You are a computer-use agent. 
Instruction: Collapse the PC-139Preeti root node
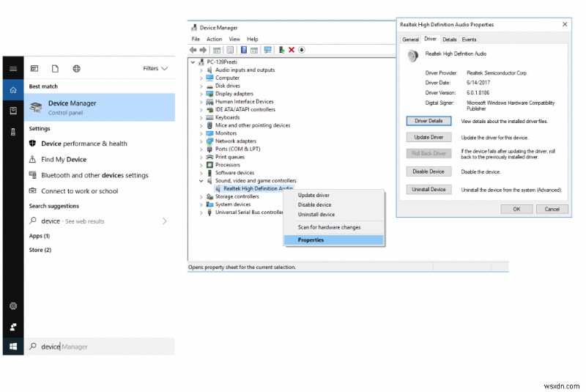[193, 62]
